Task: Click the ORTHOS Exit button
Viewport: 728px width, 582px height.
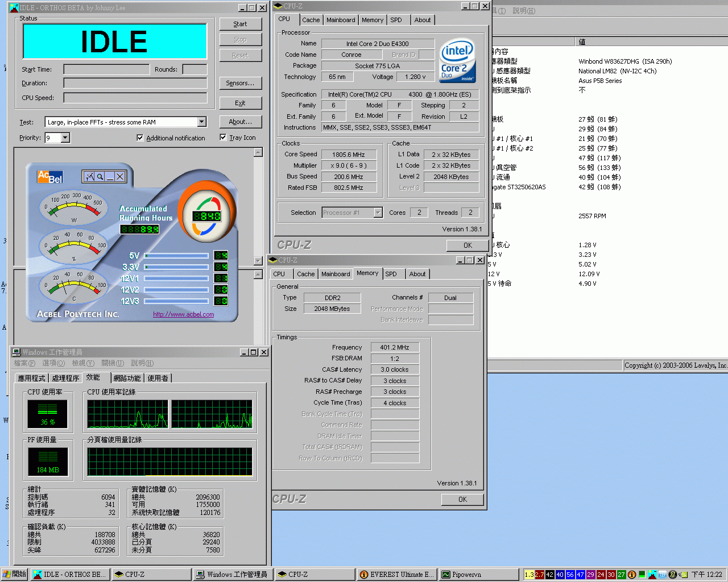Action: 241,103
